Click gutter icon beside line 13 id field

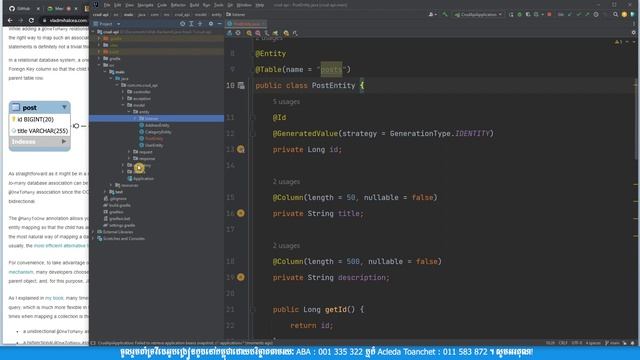pos(241,149)
